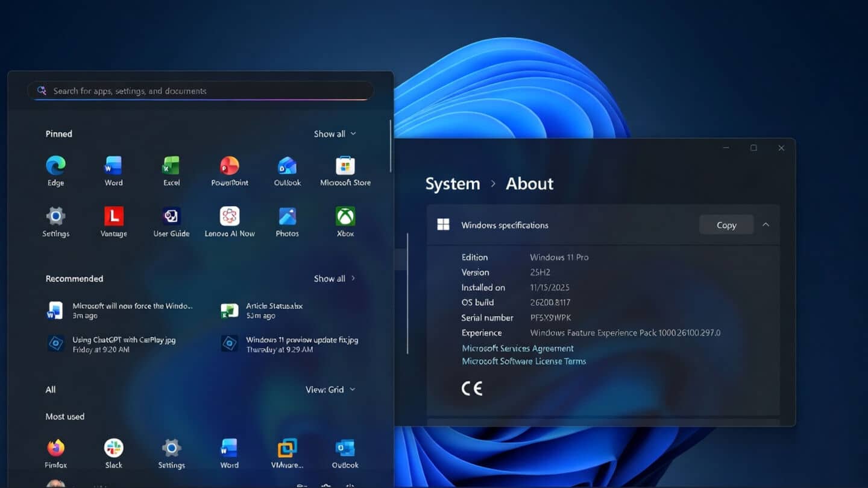This screenshot has width=868, height=488.
Task: Open the View: Grid dropdown
Action: tap(330, 390)
